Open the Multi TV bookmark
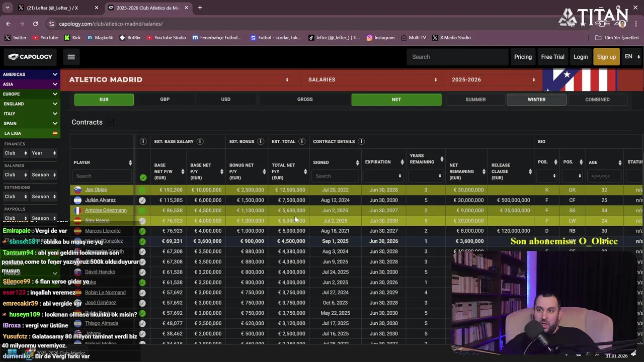 coord(414,38)
